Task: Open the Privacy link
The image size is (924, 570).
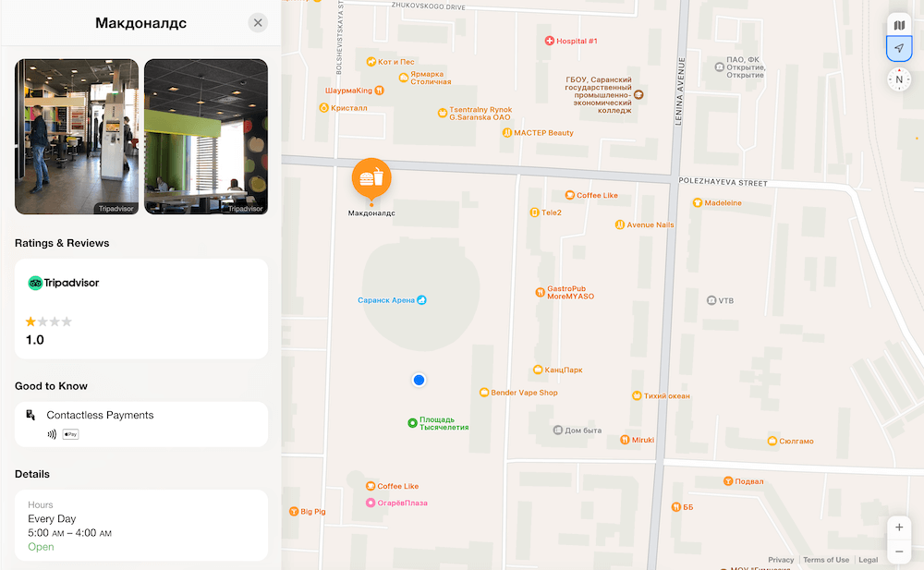Action: click(x=781, y=559)
